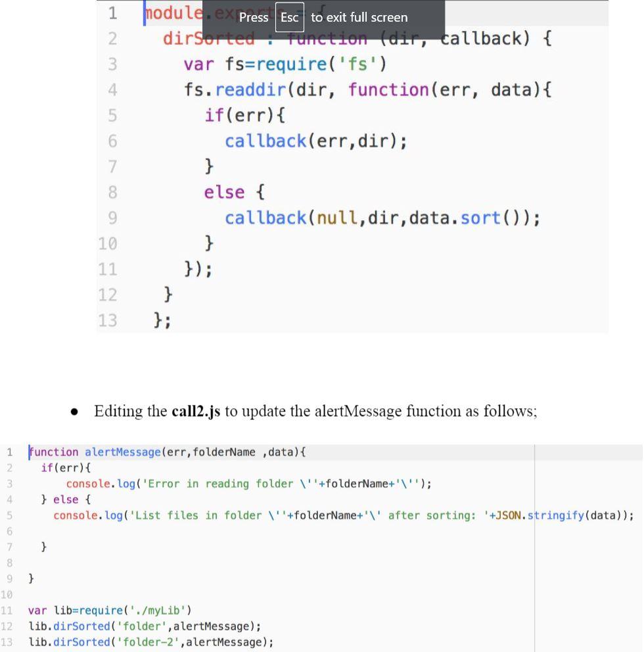Image resolution: width=644 pixels, height=652 pixels.
Task: Click the bullet point before the Editing text
Action: pyautogui.click(x=75, y=411)
